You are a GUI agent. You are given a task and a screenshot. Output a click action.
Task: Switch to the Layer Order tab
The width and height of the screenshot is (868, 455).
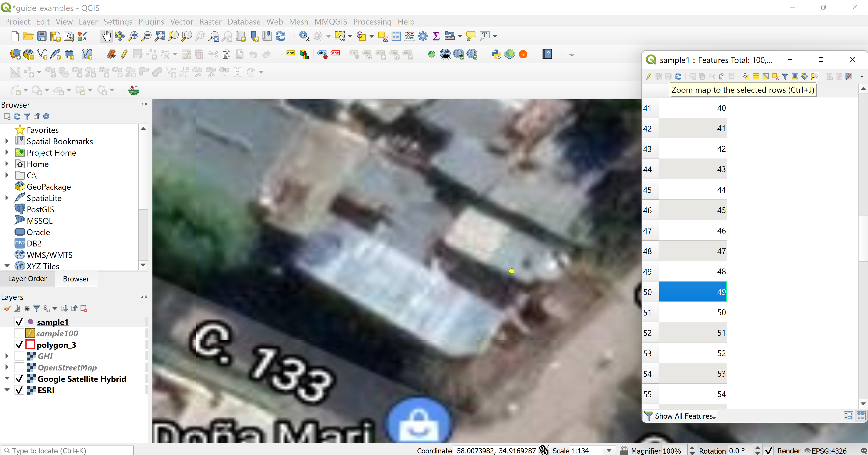pyautogui.click(x=27, y=278)
